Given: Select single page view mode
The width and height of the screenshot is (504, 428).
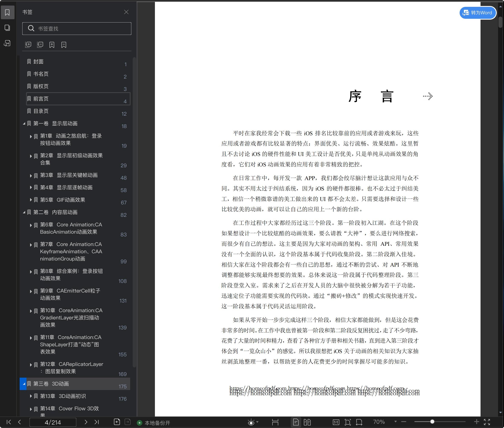Looking at the screenshot, I should coord(296,422).
